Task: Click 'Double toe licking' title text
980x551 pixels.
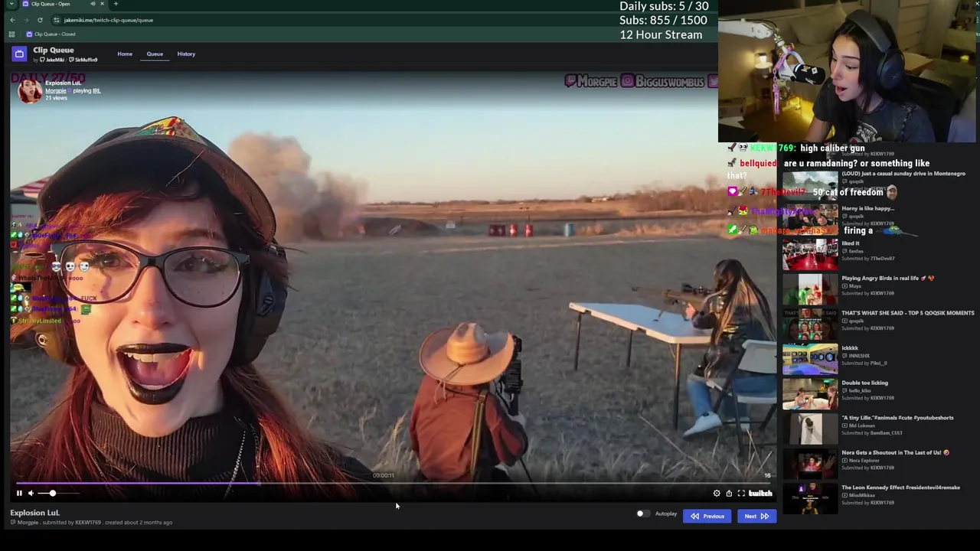Action: [x=864, y=383]
